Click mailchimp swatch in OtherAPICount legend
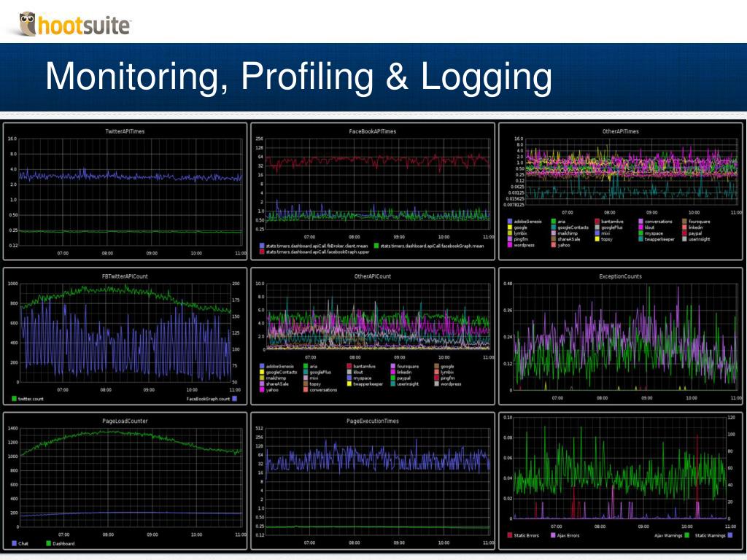This screenshot has width=747, height=560. [262, 378]
